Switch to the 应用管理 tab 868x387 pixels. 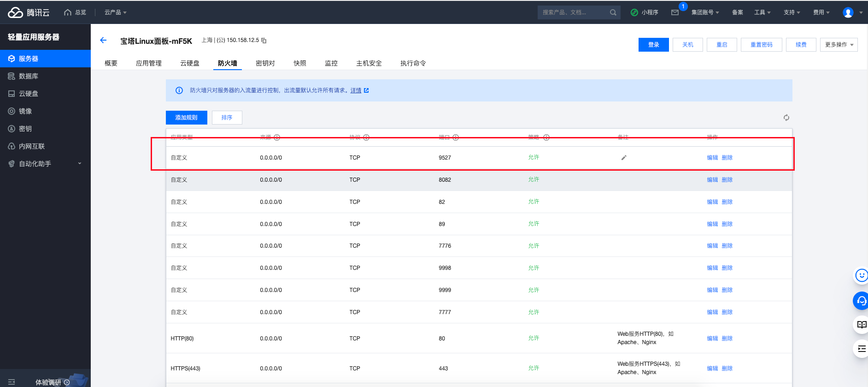pyautogui.click(x=149, y=63)
